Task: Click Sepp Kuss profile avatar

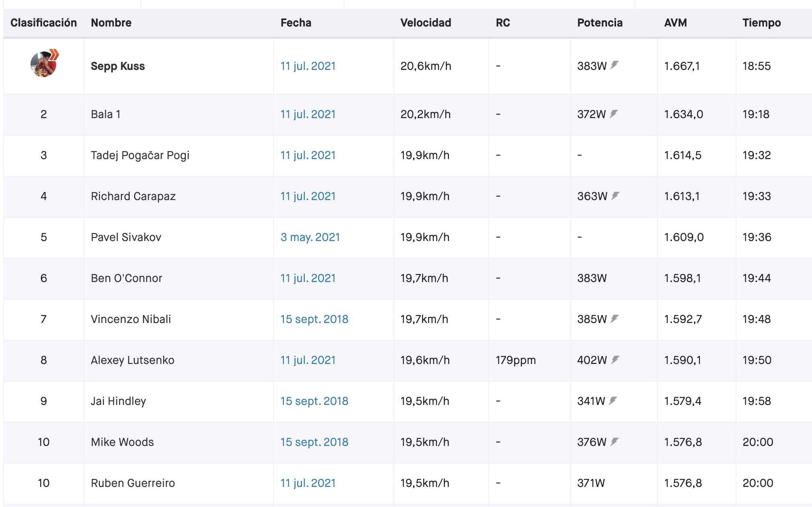Action: (43, 65)
